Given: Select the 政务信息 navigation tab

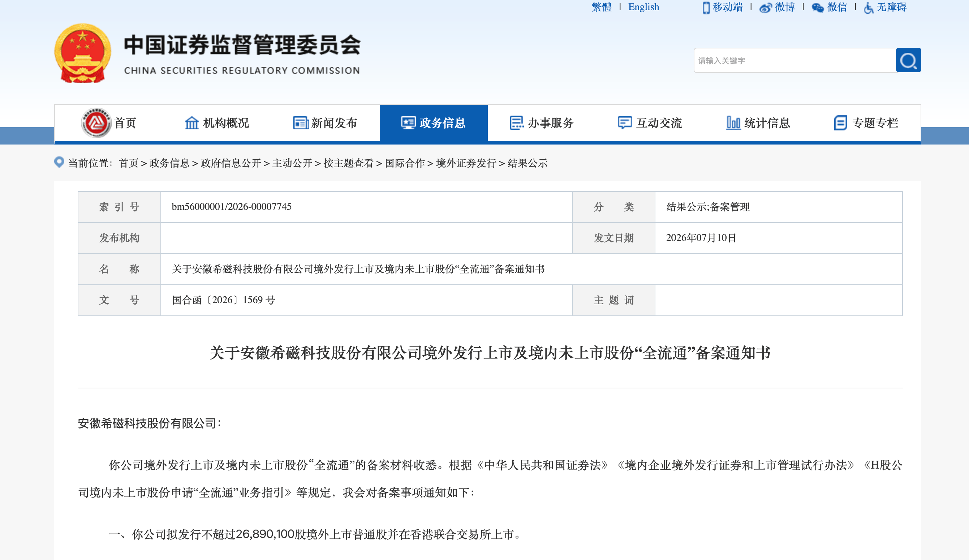Looking at the screenshot, I should pyautogui.click(x=434, y=123).
